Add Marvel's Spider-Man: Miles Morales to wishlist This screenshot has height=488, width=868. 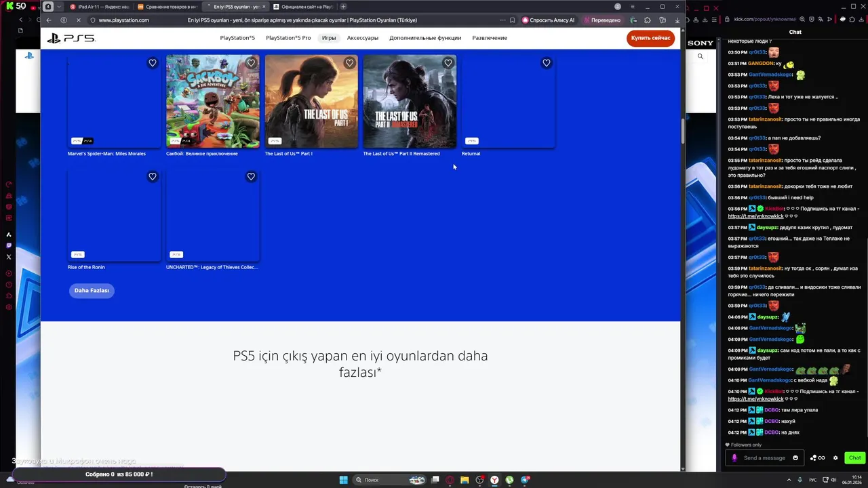click(153, 63)
